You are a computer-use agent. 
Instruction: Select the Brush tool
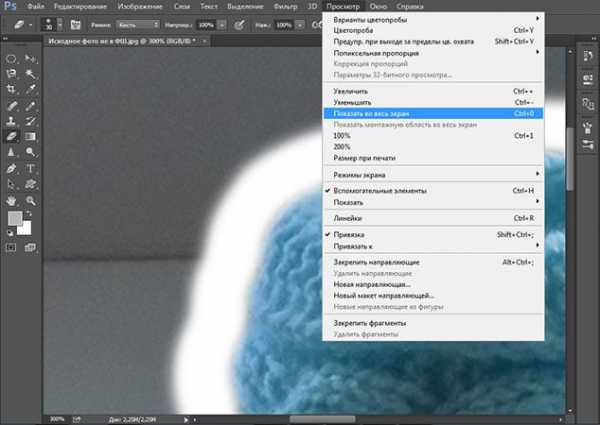[31, 105]
